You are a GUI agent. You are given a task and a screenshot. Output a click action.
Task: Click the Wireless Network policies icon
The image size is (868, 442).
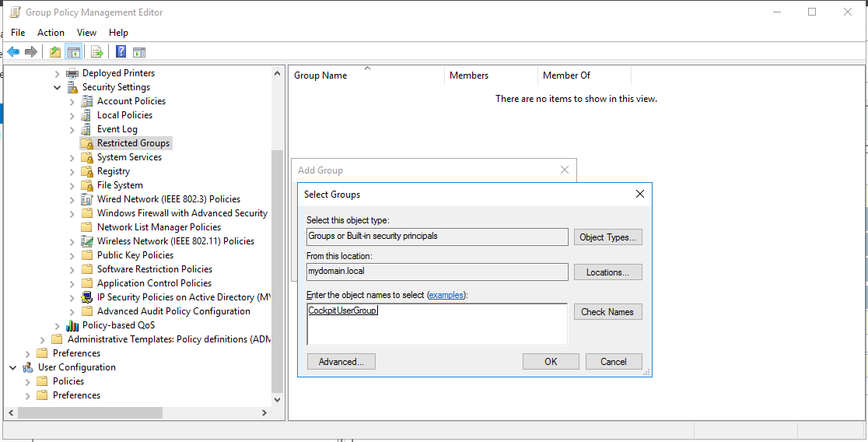(87, 241)
